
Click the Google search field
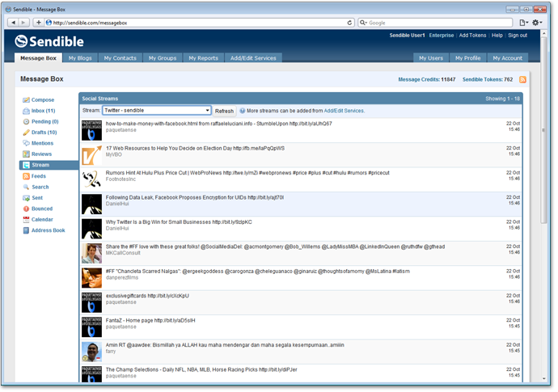435,23
